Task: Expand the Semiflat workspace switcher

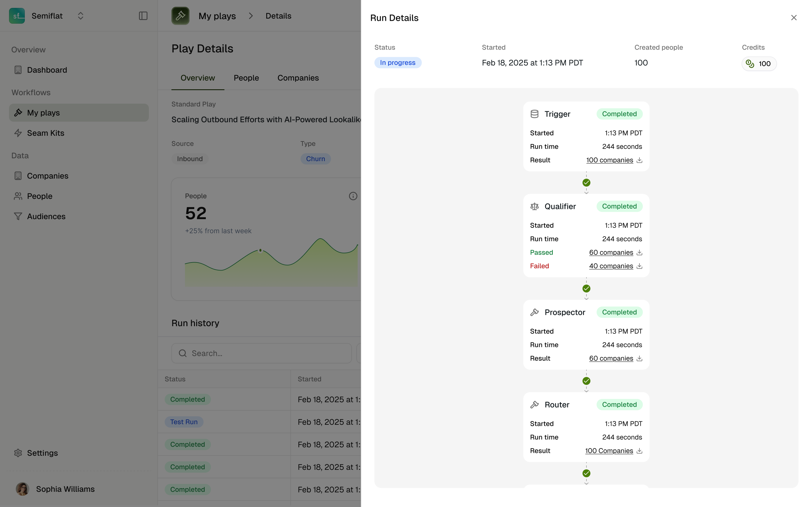Action: click(x=80, y=16)
